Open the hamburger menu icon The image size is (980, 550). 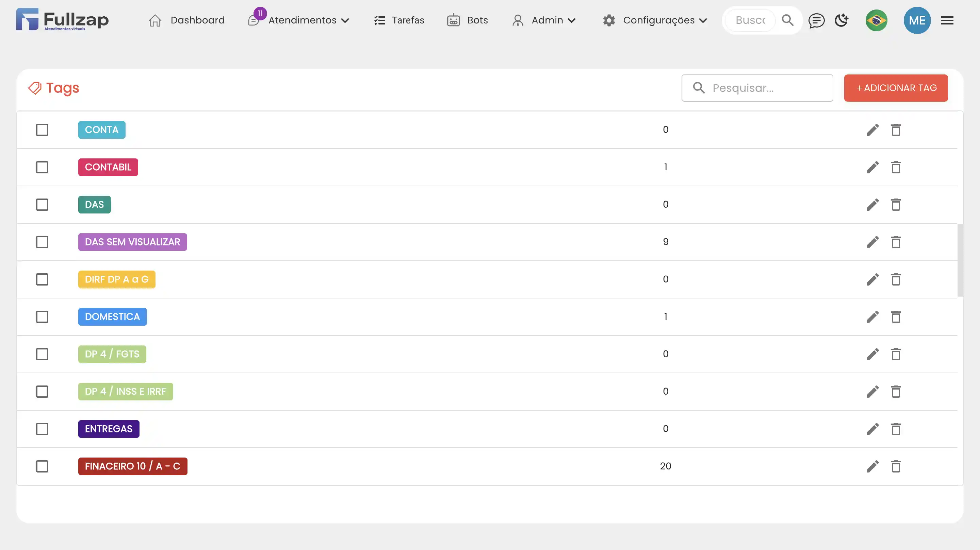coord(947,20)
